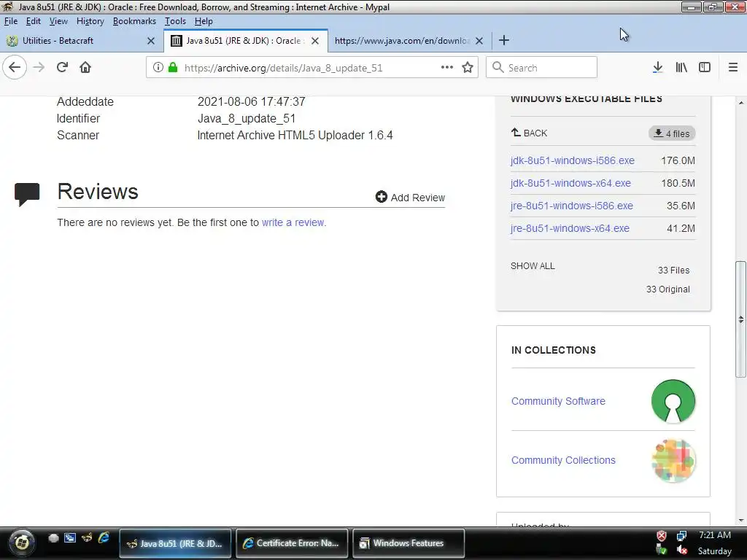The height and width of the screenshot is (560, 747).
Task: Click the forward navigation arrow
Action: (x=39, y=67)
